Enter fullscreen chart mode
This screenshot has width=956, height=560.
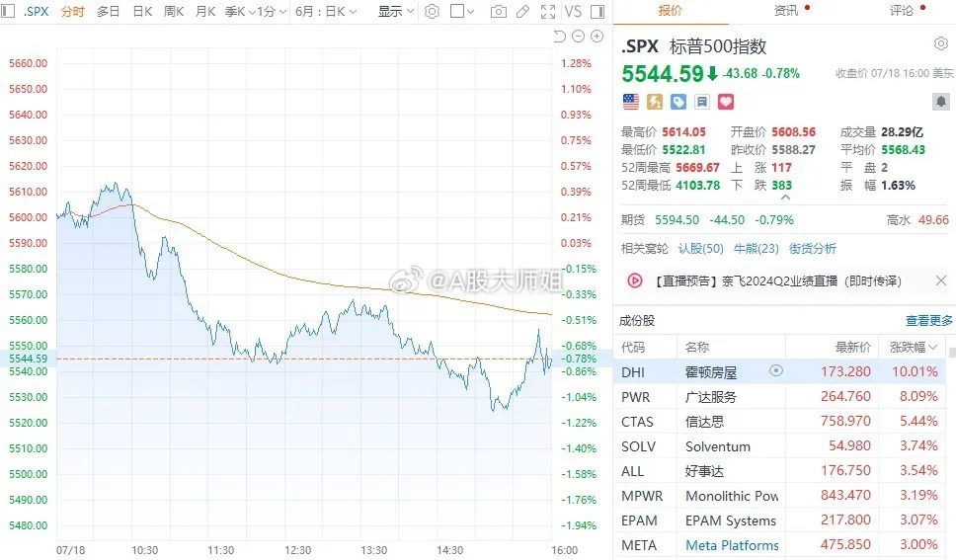pos(548,12)
